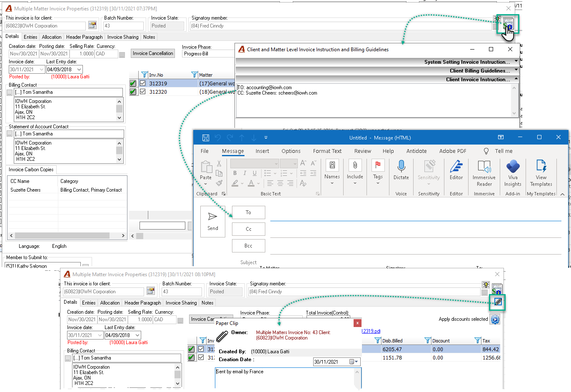The height and width of the screenshot is (392, 571).
Task: Open Last Entry date dropdown in 07:37PM window
Action: [x=80, y=70]
